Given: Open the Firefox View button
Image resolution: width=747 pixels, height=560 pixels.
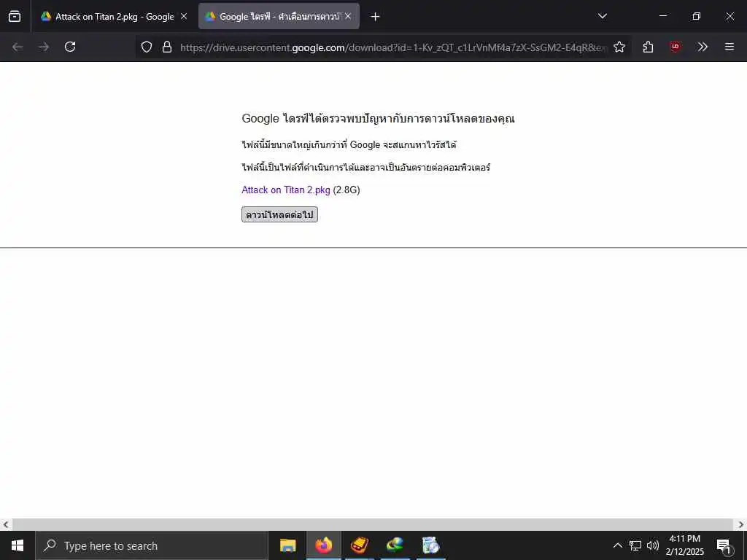Looking at the screenshot, I should (x=15, y=16).
